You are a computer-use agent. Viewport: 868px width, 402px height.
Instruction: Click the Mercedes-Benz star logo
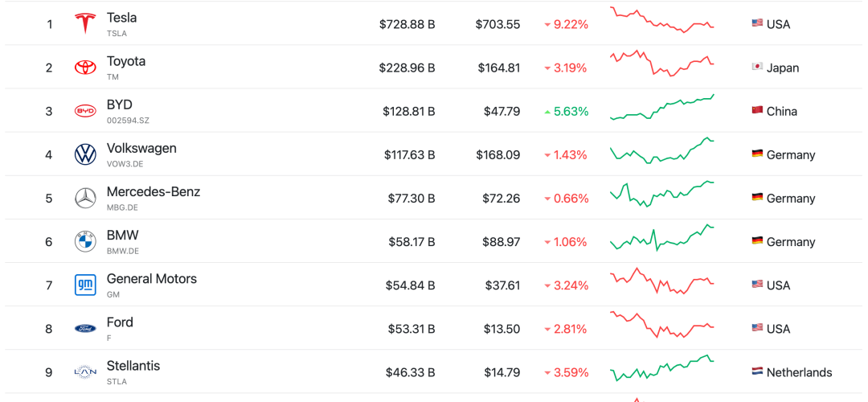[x=85, y=199]
